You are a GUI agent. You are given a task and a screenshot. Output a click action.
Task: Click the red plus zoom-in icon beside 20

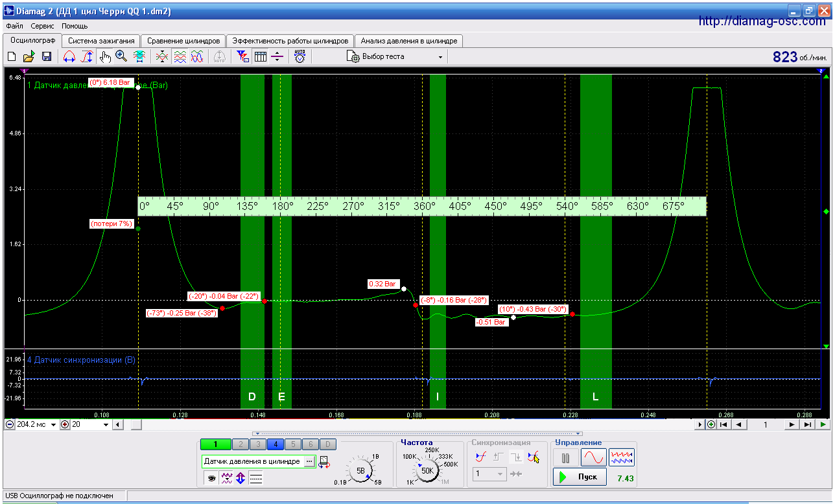click(x=65, y=425)
